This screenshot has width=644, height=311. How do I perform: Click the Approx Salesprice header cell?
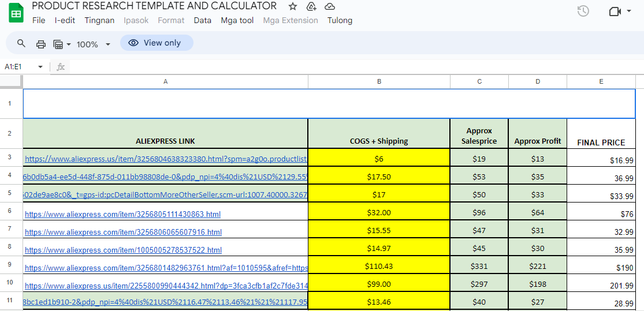click(479, 134)
